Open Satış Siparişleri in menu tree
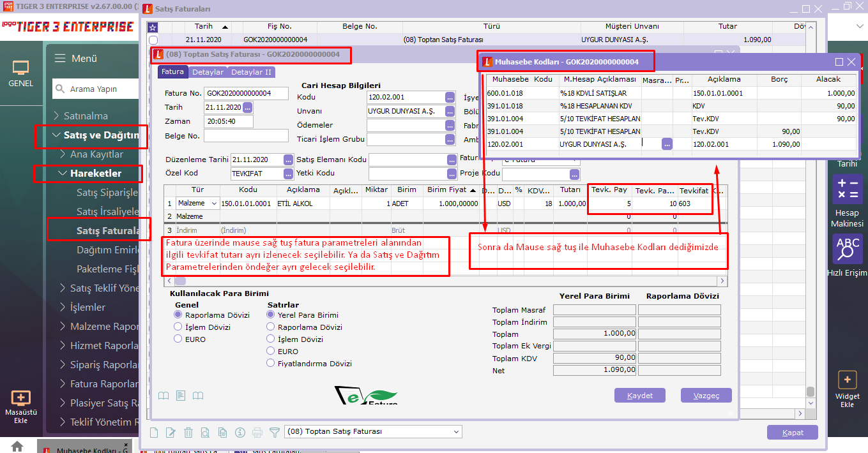The image size is (868, 453). point(107,193)
